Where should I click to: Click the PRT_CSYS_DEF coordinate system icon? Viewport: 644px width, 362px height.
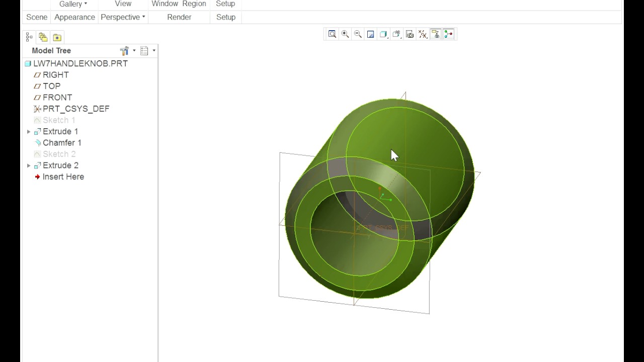click(x=37, y=109)
